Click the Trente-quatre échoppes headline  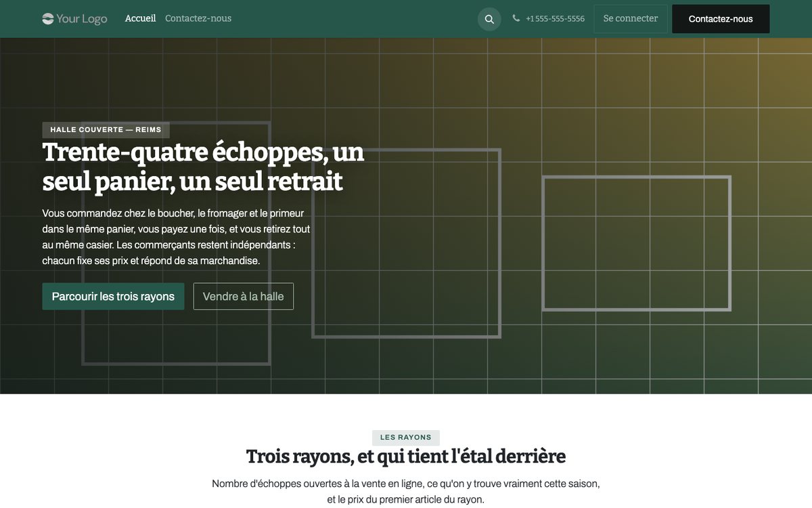pyautogui.click(x=203, y=167)
